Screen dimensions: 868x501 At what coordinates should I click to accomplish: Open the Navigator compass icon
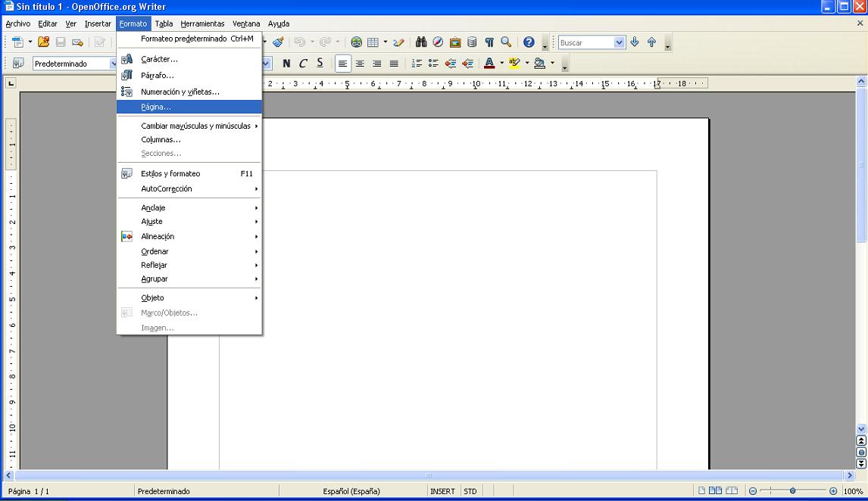(438, 42)
